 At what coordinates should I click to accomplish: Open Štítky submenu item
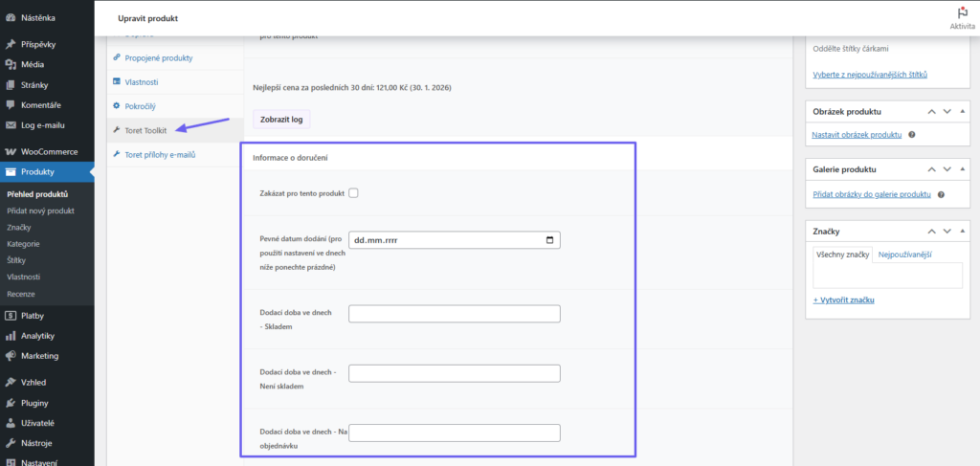16,260
